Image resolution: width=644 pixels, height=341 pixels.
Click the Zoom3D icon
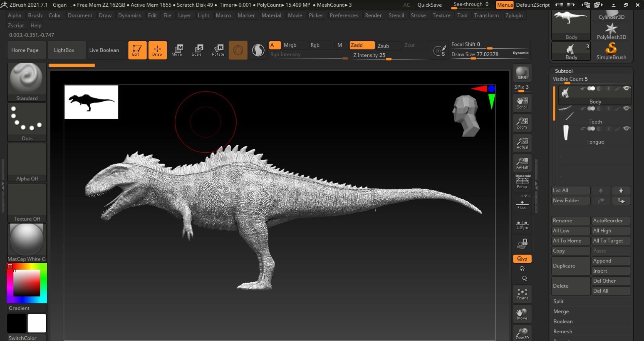(522, 333)
